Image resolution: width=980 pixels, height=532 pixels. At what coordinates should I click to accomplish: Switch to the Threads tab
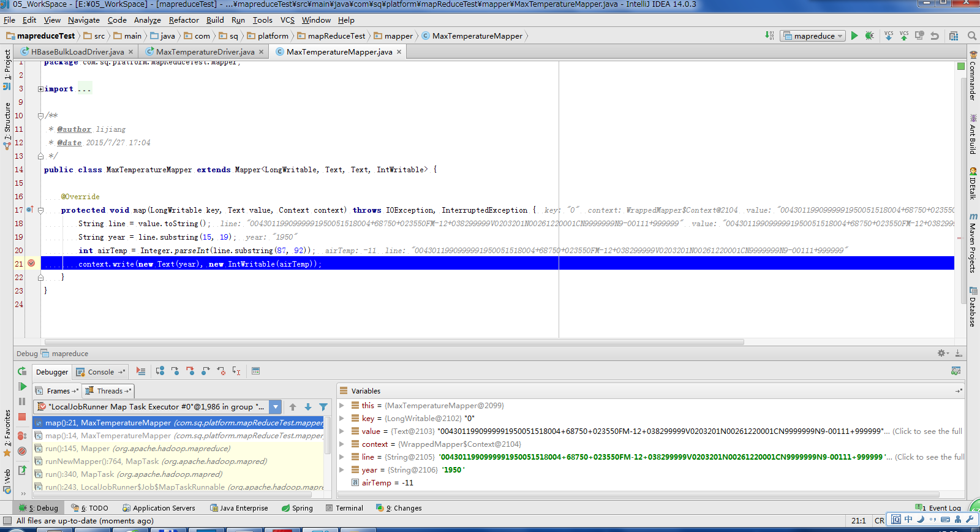coord(109,391)
